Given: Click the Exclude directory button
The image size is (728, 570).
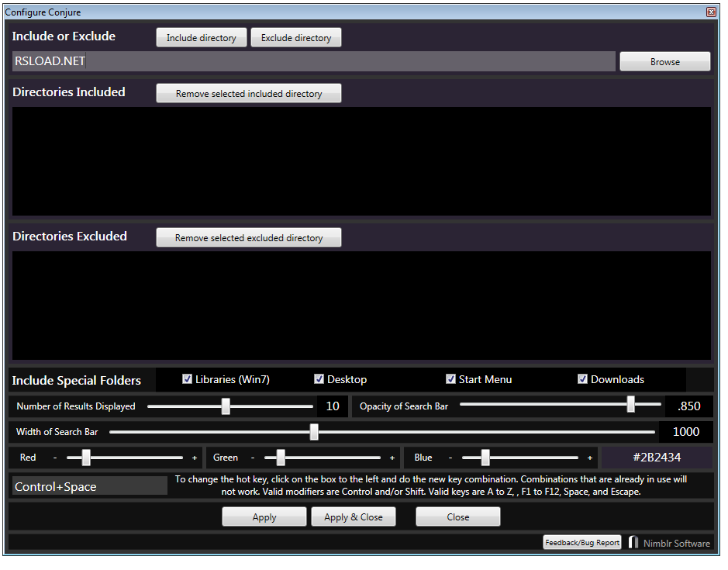Looking at the screenshot, I should pyautogui.click(x=296, y=38).
